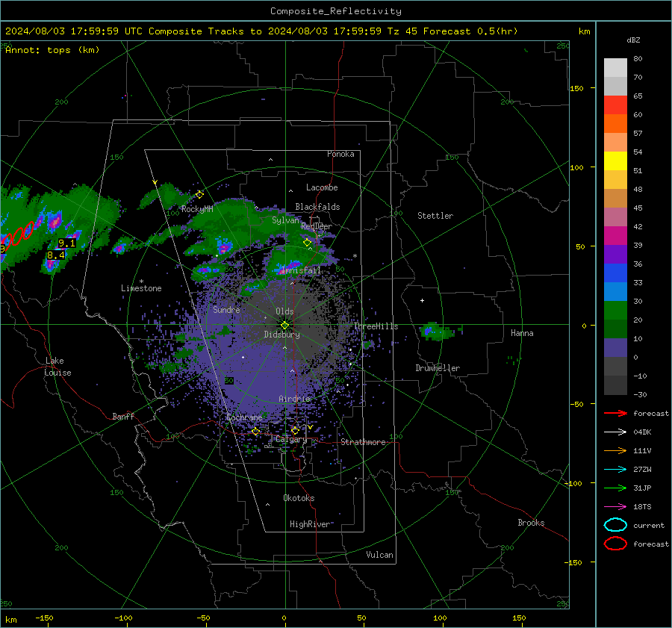672x628 pixels.
Task: Click the 39 dBZ magenta color swatch
Action: click(615, 235)
